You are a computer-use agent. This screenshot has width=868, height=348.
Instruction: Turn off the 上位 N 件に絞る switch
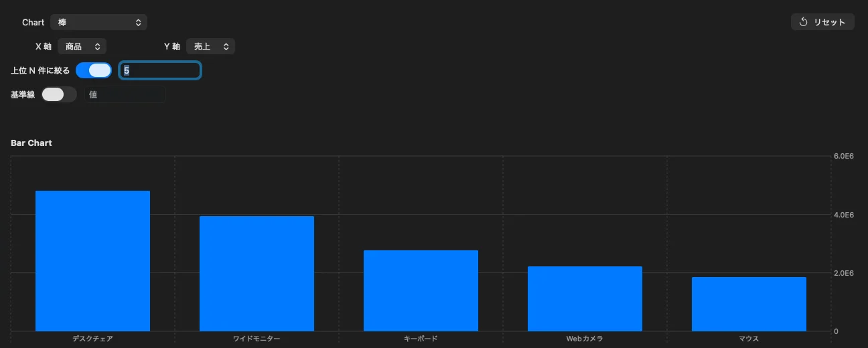tap(94, 70)
